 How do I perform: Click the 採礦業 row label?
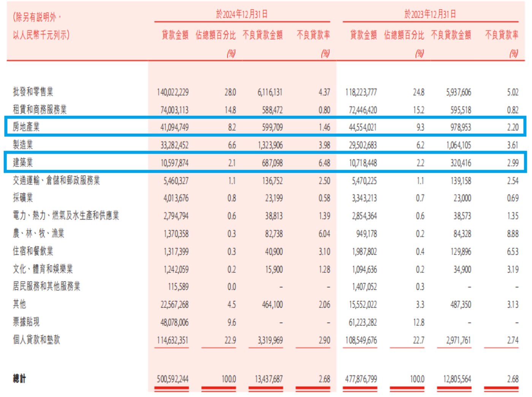[23, 198]
